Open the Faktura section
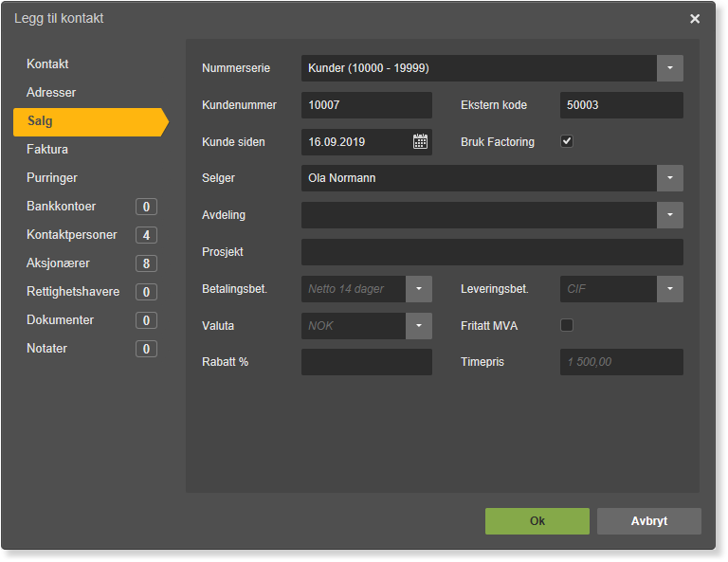The image size is (728, 562). click(47, 150)
